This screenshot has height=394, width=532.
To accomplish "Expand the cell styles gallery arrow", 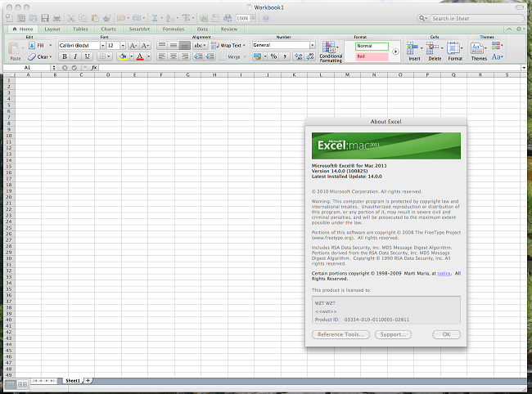I will [395, 51].
